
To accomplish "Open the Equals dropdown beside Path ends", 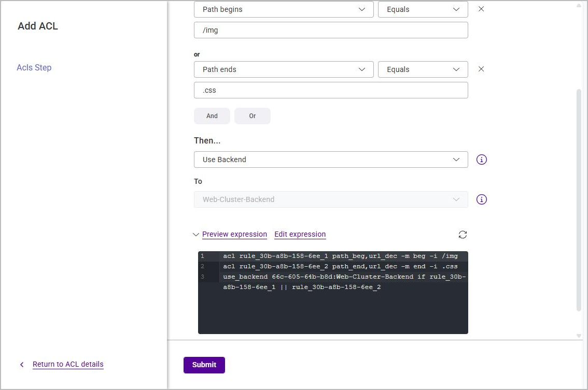I will pos(423,69).
